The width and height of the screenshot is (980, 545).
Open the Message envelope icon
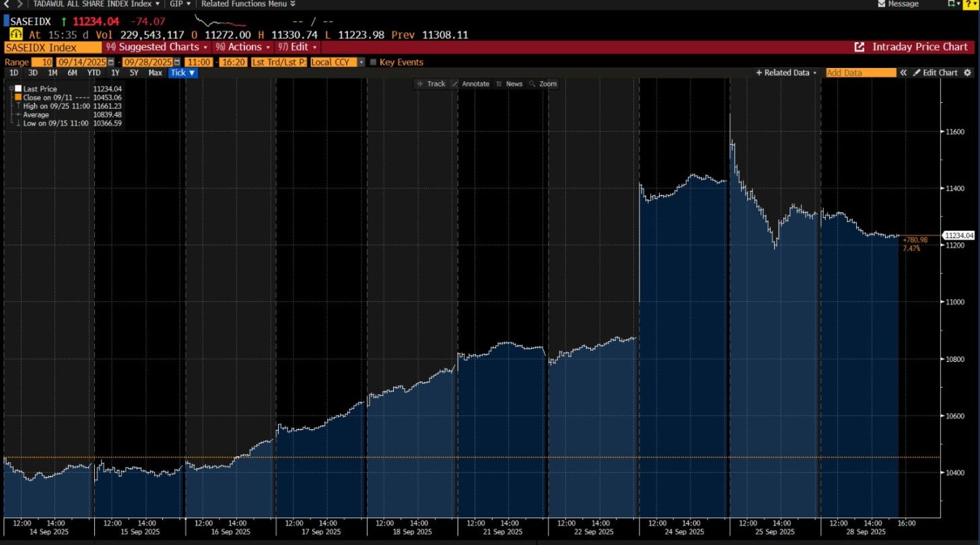[x=882, y=4]
